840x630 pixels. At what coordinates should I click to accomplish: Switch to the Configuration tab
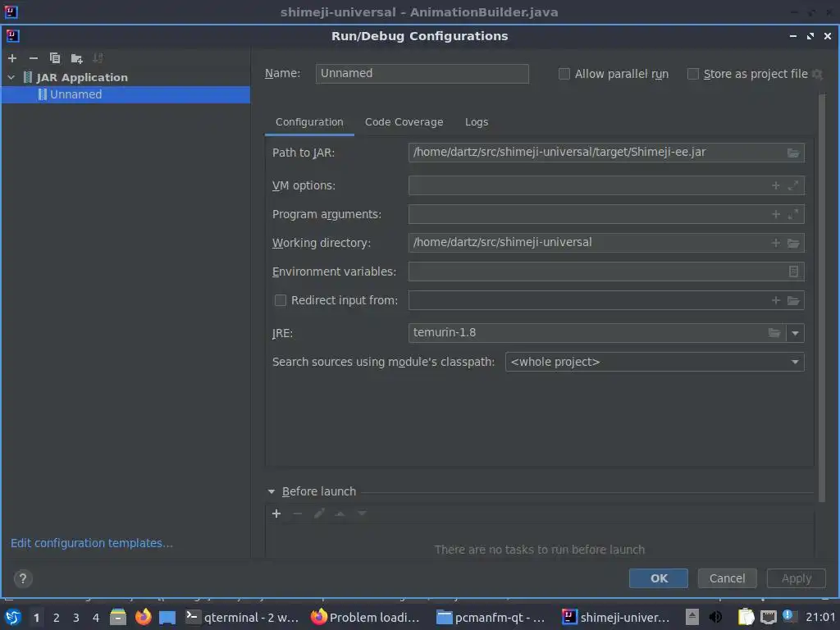[309, 122]
